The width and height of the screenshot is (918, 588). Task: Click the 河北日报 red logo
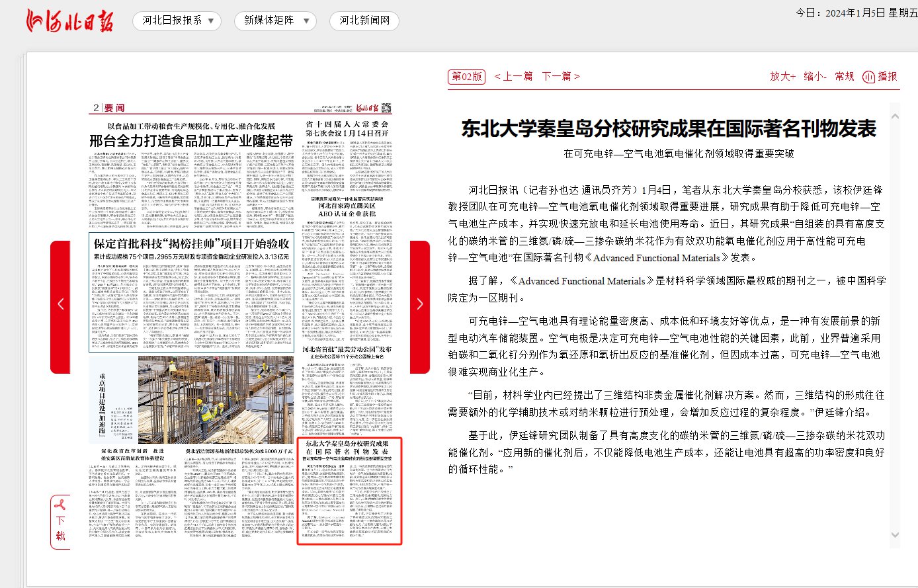pyautogui.click(x=69, y=21)
